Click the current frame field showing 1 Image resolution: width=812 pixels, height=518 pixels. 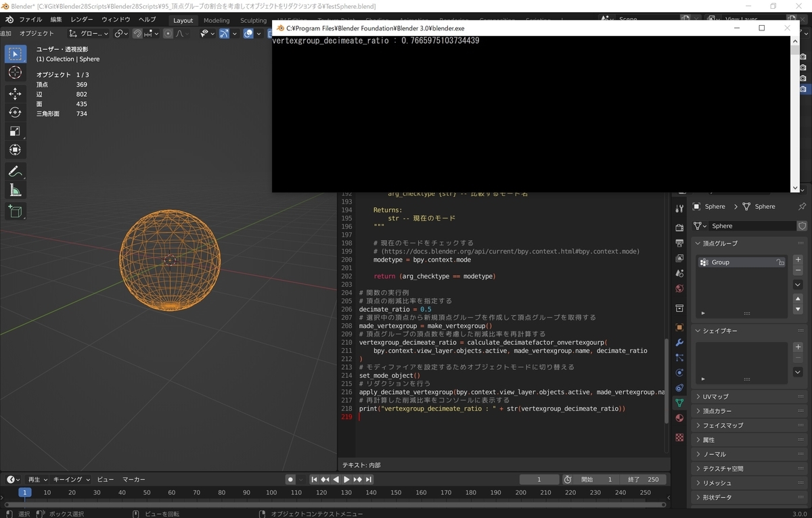539,479
